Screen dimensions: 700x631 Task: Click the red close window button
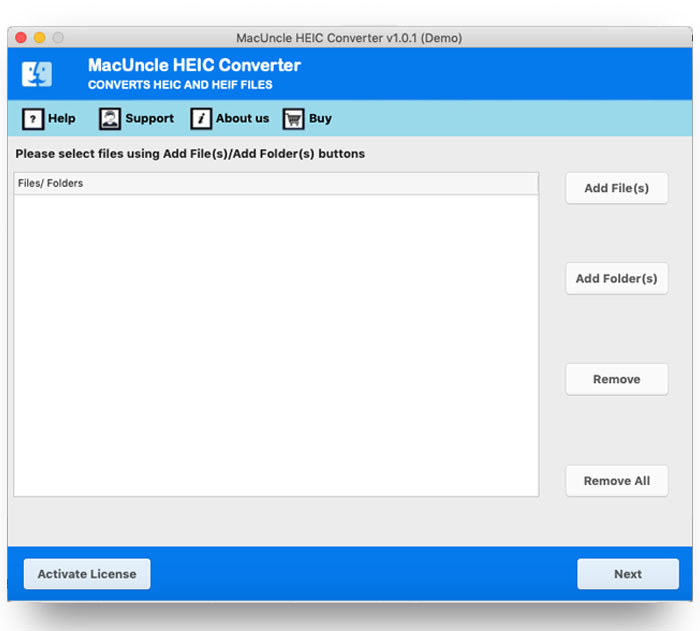(x=21, y=38)
